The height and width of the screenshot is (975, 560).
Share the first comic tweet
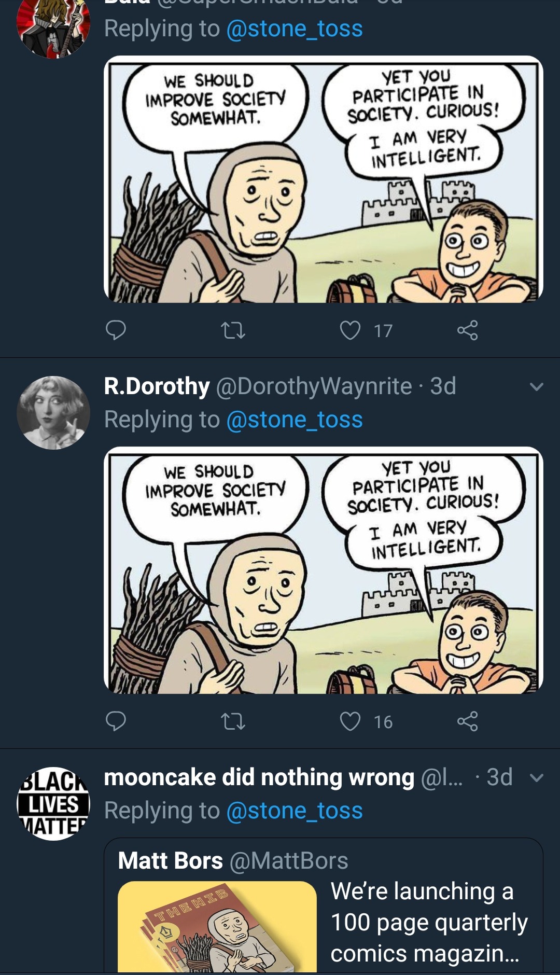point(467,330)
